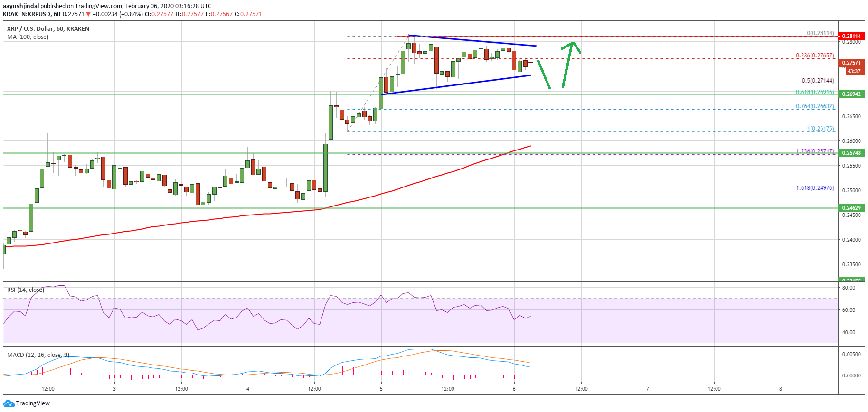Click the 1(0.26175) Fibonacci level label
The height and width of the screenshot is (412, 868).
coord(821,129)
